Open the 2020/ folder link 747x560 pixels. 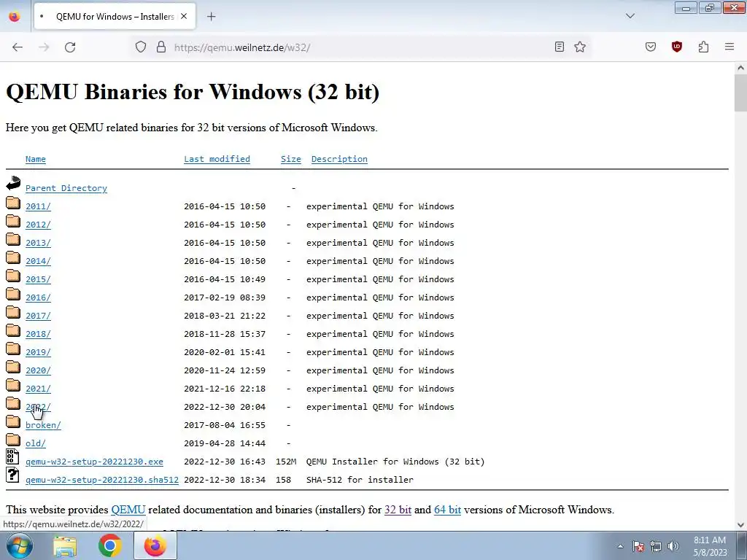(x=38, y=370)
